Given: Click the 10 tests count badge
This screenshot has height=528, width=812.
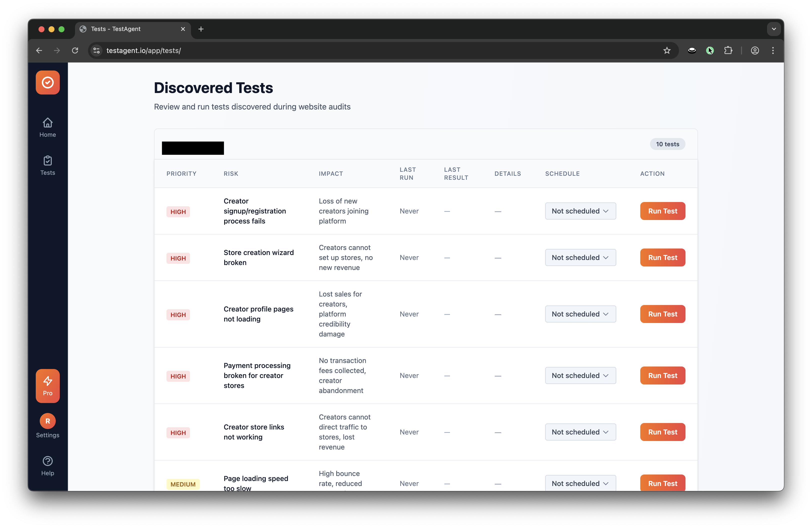Looking at the screenshot, I should click(667, 144).
